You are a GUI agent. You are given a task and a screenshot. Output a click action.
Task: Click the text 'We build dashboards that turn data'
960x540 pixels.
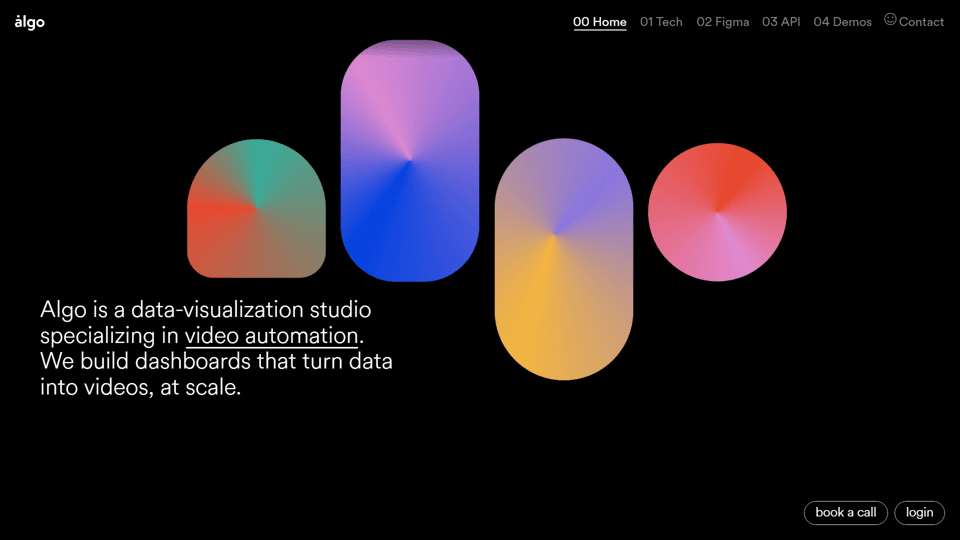(216, 361)
